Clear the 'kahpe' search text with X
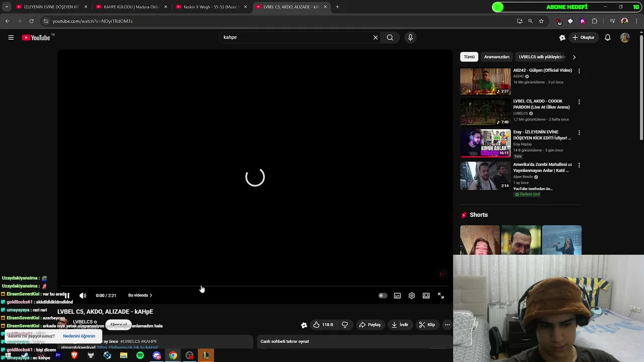The height and width of the screenshot is (362, 644). click(375, 37)
